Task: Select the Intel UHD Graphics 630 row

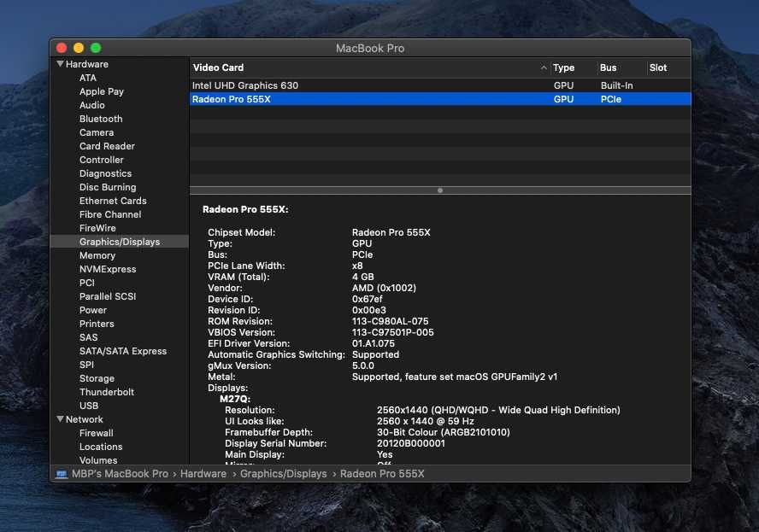Action: tap(440, 85)
